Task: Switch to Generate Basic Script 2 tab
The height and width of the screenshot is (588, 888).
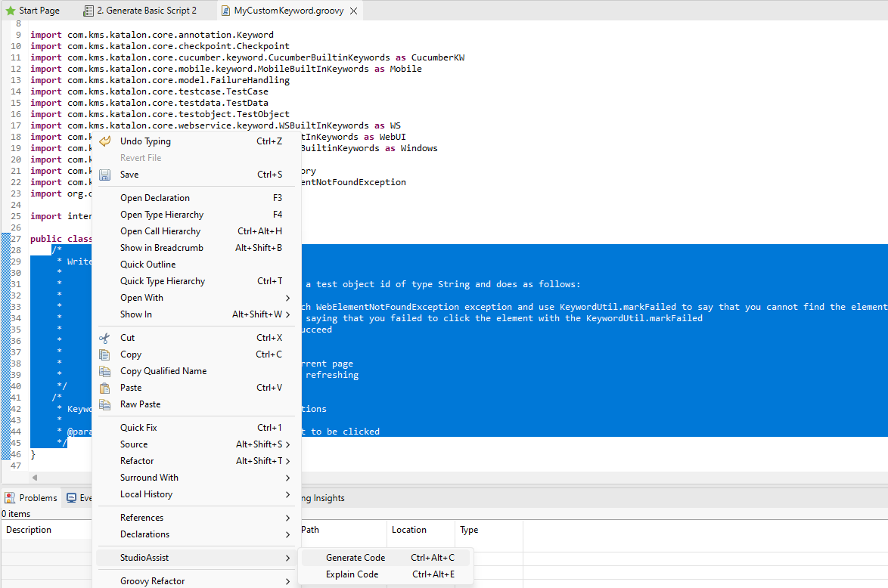Action: coord(141,11)
